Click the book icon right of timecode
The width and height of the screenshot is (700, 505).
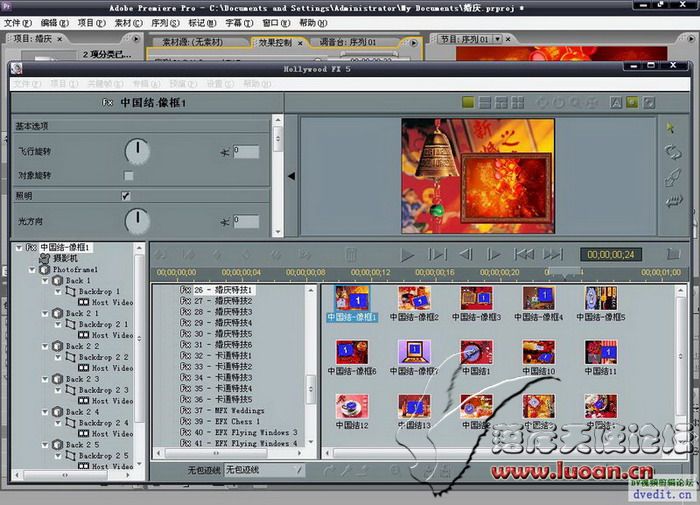673,255
